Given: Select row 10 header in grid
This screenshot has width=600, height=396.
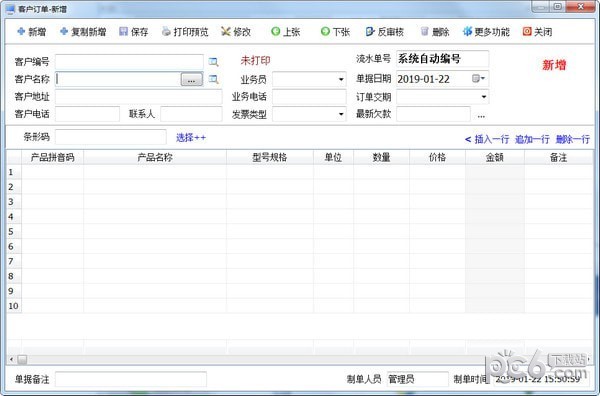Looking at the screenshot, I should tap(14, 306).
